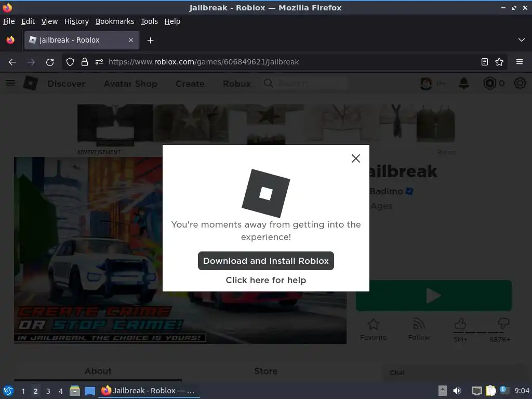The width and height of the screenshot is (532, 399).
Task: Like the game with thumbs up
Action: coord(460,324)
